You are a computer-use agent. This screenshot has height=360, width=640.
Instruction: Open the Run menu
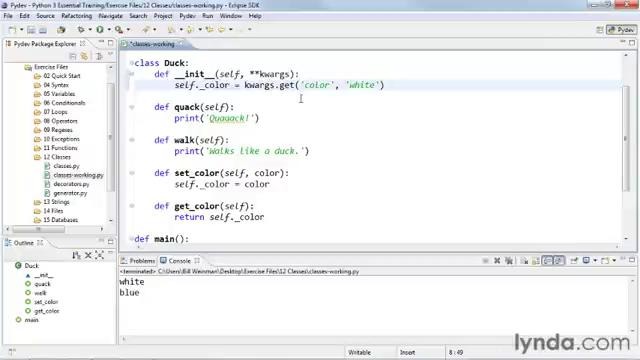[207, 16]
